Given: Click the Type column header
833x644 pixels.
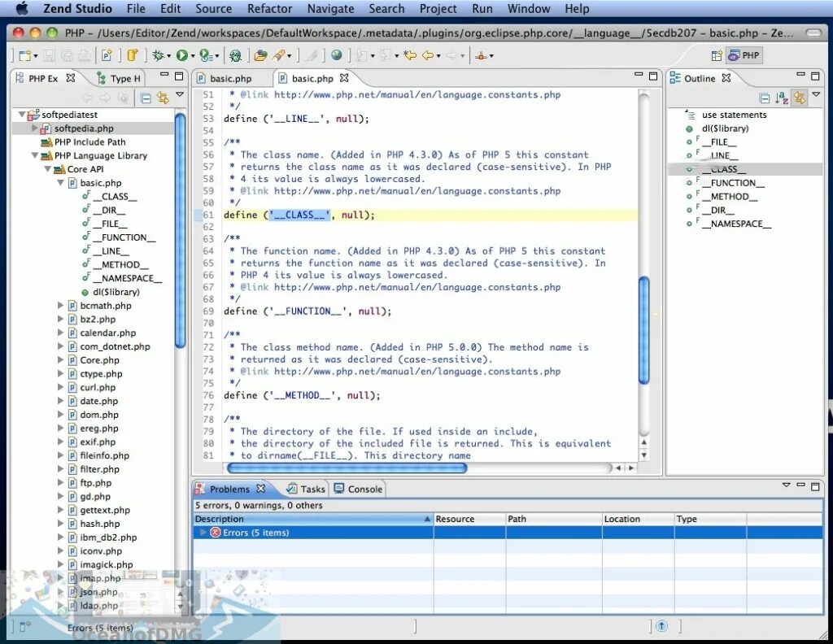Looking at the screenshot, I should 710,519.
